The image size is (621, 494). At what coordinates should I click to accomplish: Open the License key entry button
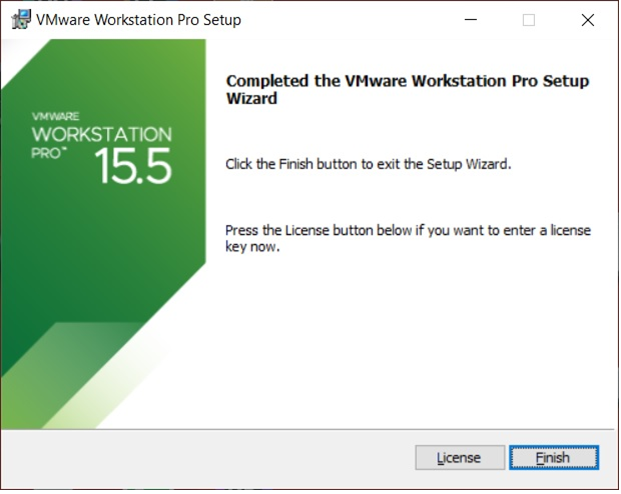460,458
